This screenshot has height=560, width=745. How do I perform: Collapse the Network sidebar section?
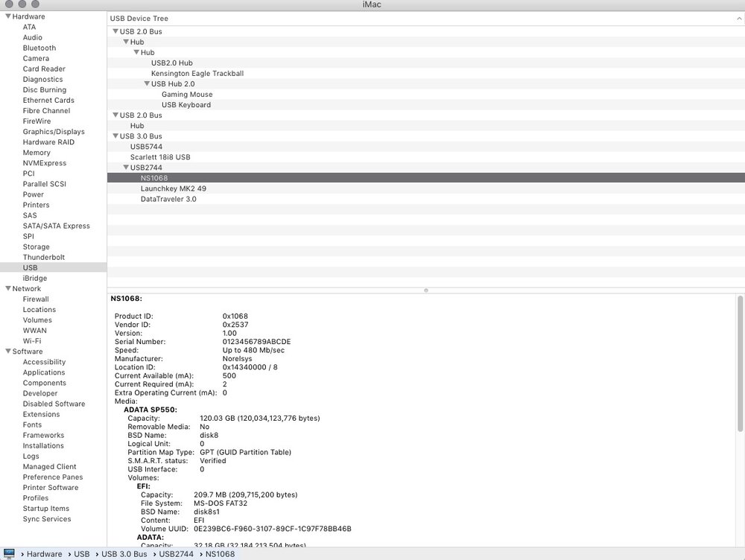coord(7,288)
